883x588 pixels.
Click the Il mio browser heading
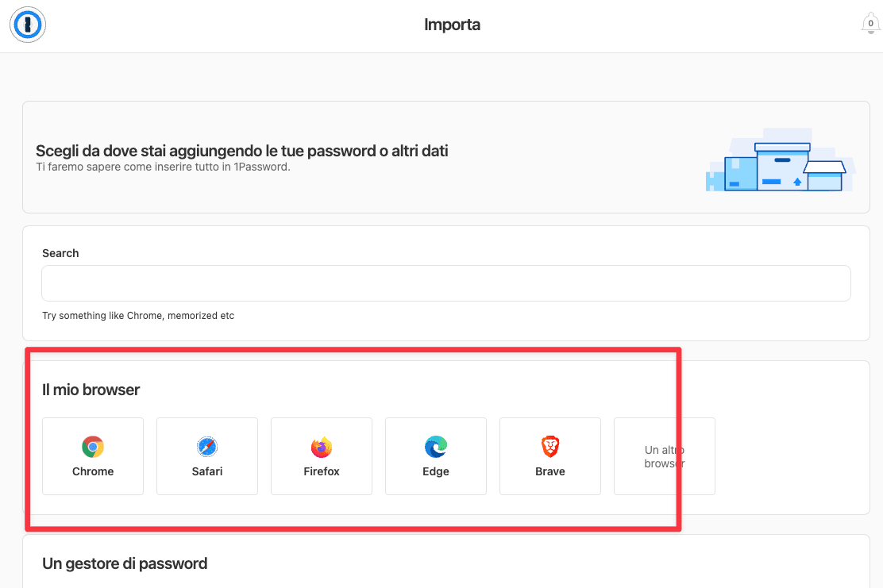[91, 390]
